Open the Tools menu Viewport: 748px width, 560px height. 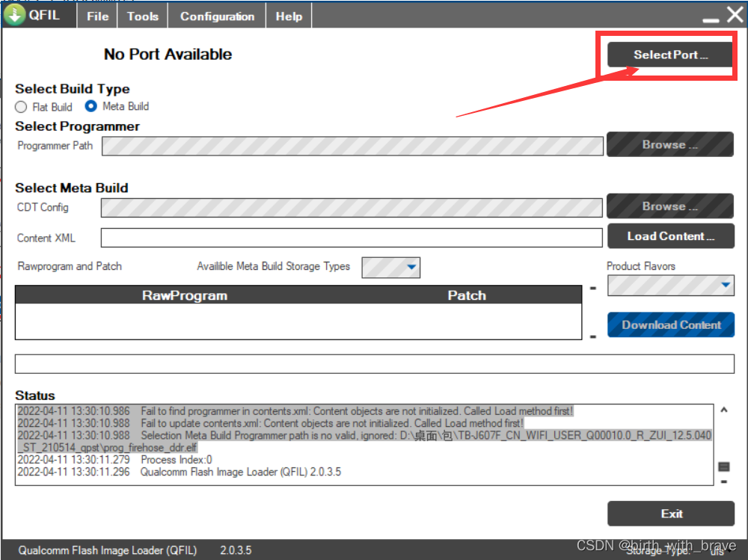tap(143, 16)
